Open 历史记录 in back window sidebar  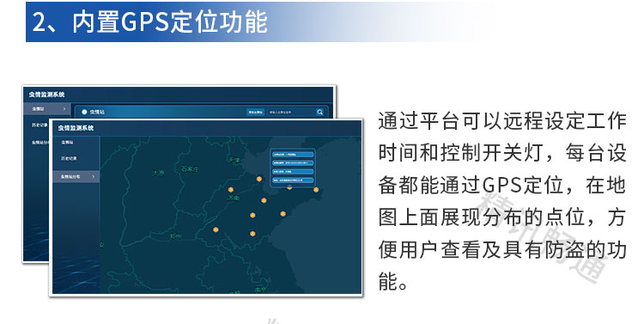(x=39, y=125)
